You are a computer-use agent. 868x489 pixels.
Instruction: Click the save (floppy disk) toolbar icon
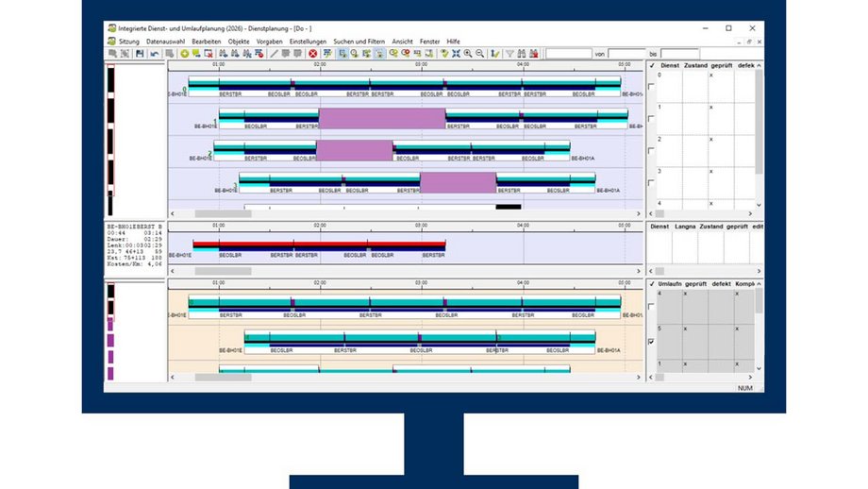tap(140, 54)
